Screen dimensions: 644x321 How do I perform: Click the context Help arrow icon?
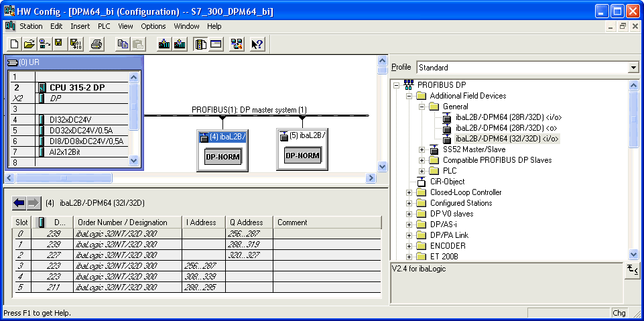coord(257,44)
